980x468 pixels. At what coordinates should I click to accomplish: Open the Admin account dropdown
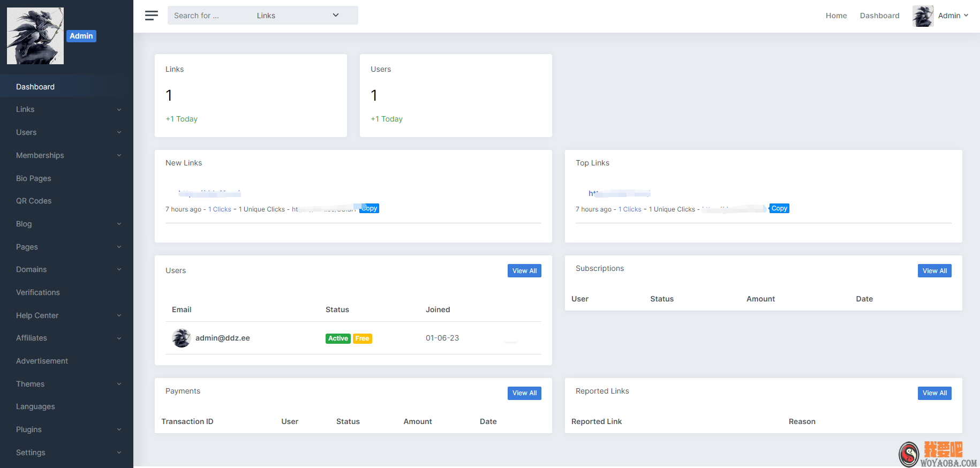coord(953,16)
